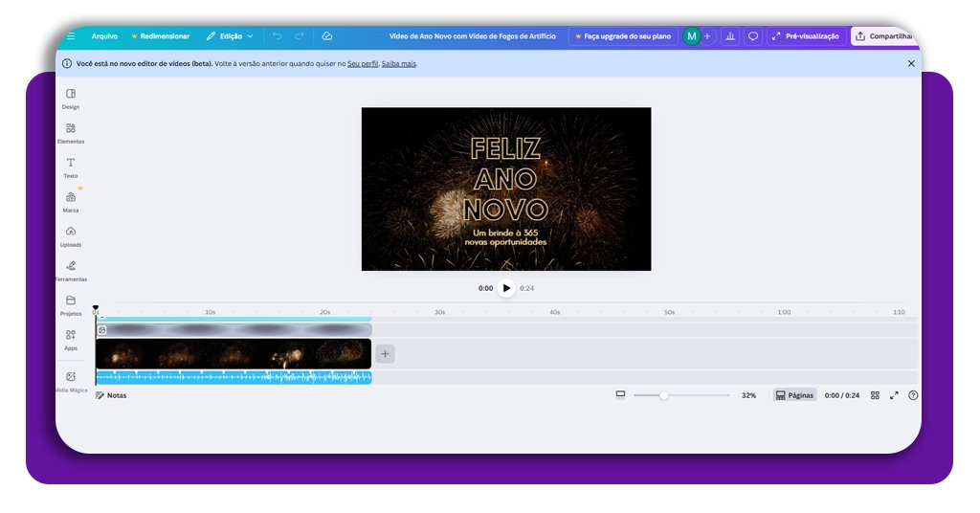The height and width of the screenshot is (513, 980).
Task: Open the Uploads panel
Action: tap(71, 235)
